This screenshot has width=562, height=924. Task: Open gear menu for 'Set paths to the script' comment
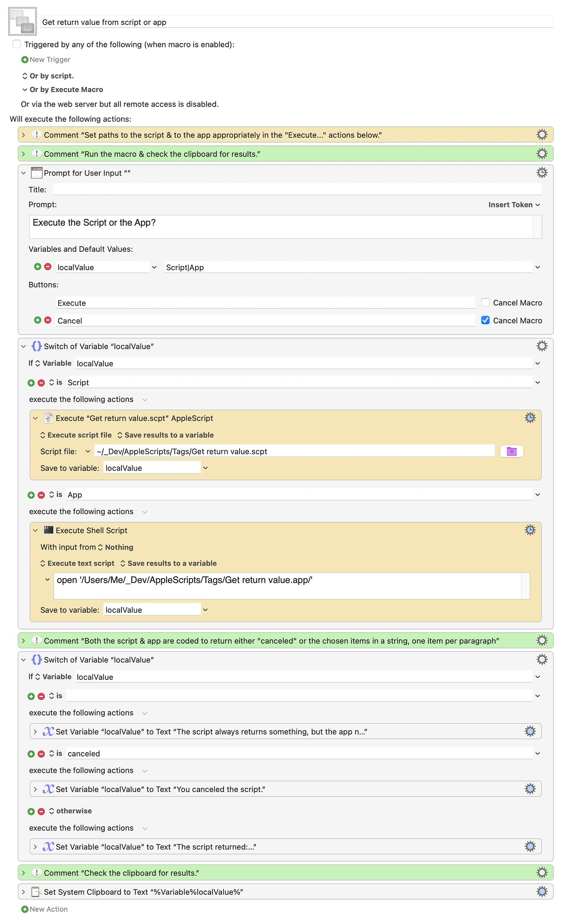click(x=542, y=135)
